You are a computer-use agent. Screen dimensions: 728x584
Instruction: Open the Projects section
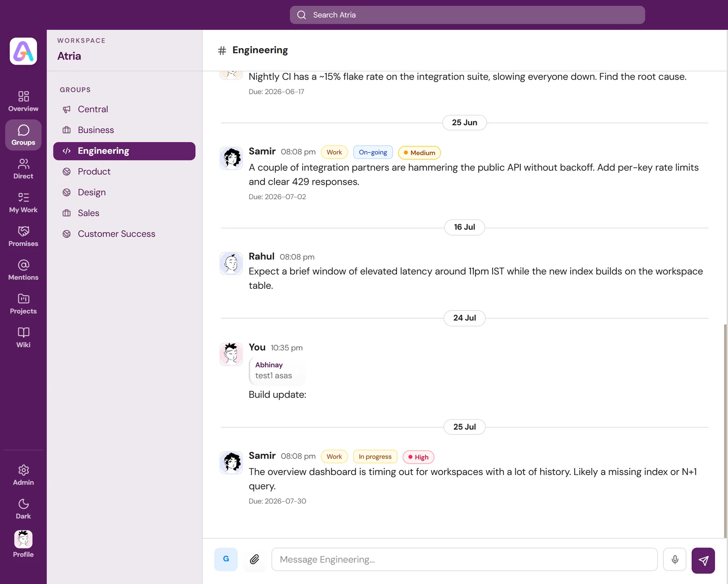click(23, 304)
